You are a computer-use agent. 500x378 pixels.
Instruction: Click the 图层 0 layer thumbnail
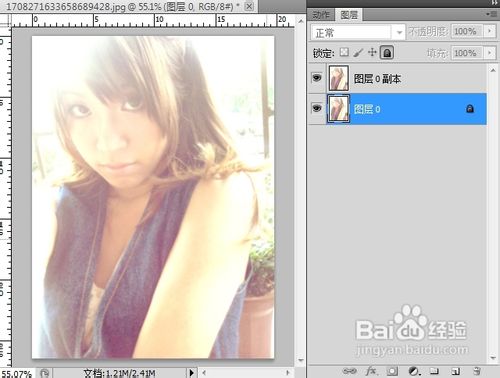(x=338, y=108)
